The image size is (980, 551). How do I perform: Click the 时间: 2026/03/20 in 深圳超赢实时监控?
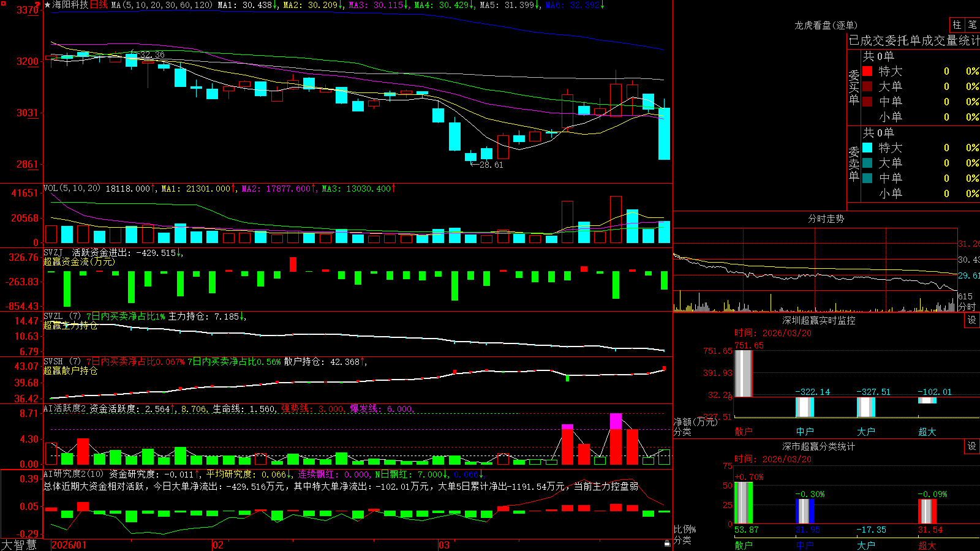click(773, 333)
